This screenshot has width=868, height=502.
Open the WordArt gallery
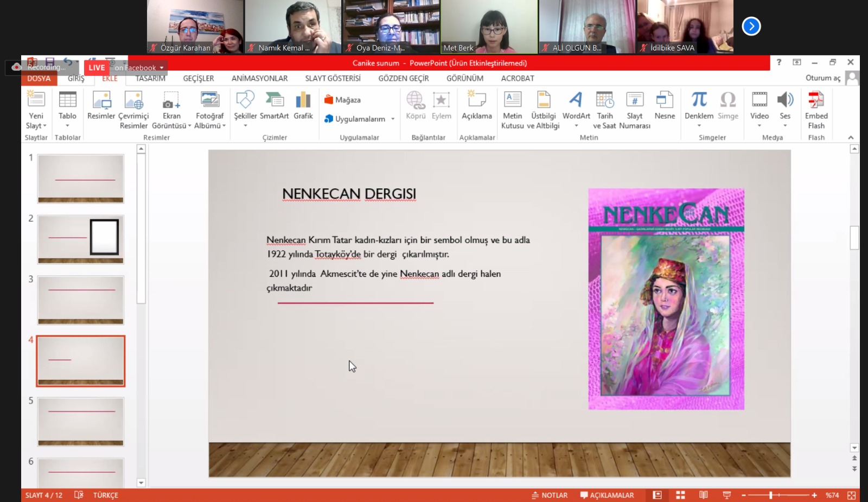coord(576,109)
